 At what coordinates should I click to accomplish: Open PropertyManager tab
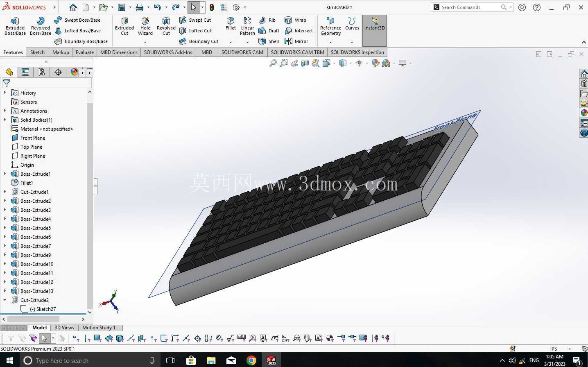coord(25,72)
